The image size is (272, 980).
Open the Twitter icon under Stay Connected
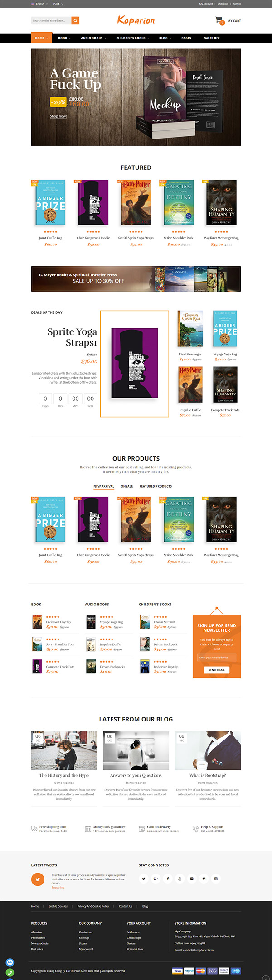point(144,879)
